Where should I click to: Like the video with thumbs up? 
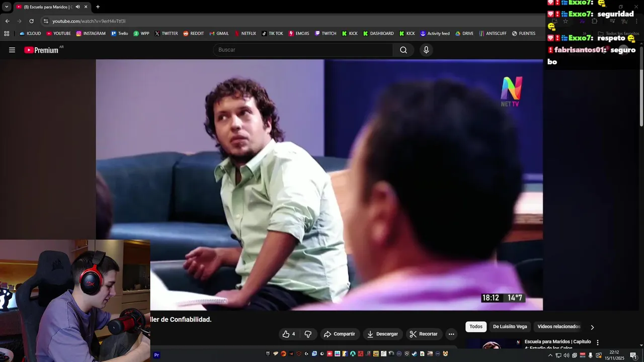tap(289, 334)
